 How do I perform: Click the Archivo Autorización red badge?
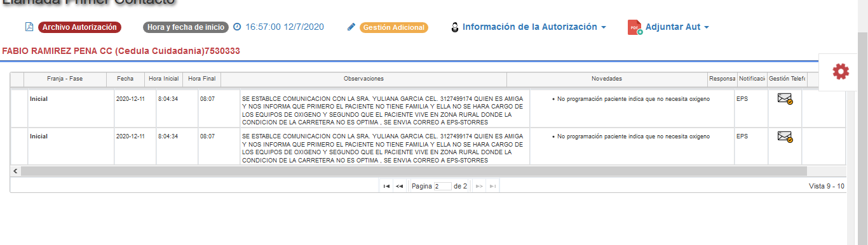79,27
